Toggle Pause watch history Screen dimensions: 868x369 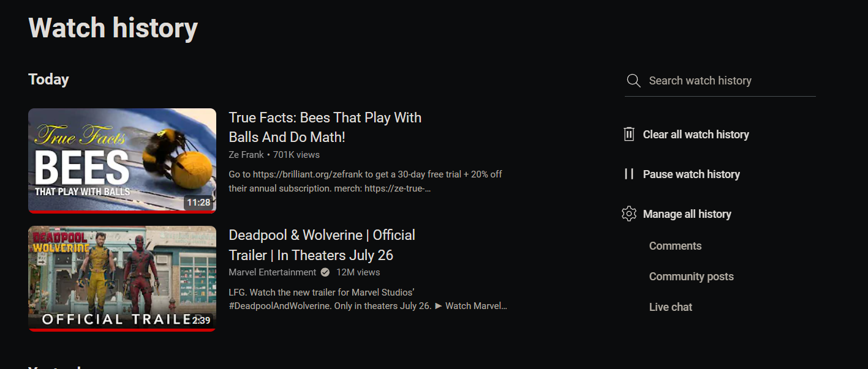tap(692, 174)
